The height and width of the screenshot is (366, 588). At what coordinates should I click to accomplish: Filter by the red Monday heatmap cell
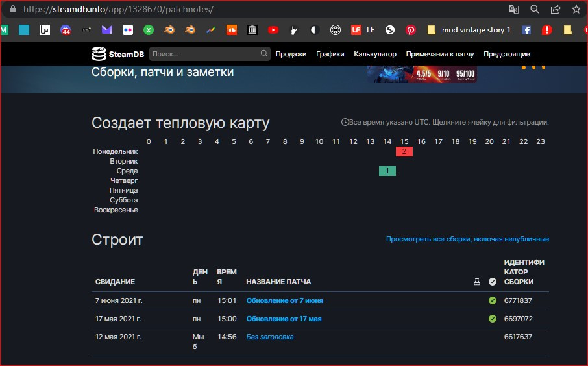(x=404, y=152)
